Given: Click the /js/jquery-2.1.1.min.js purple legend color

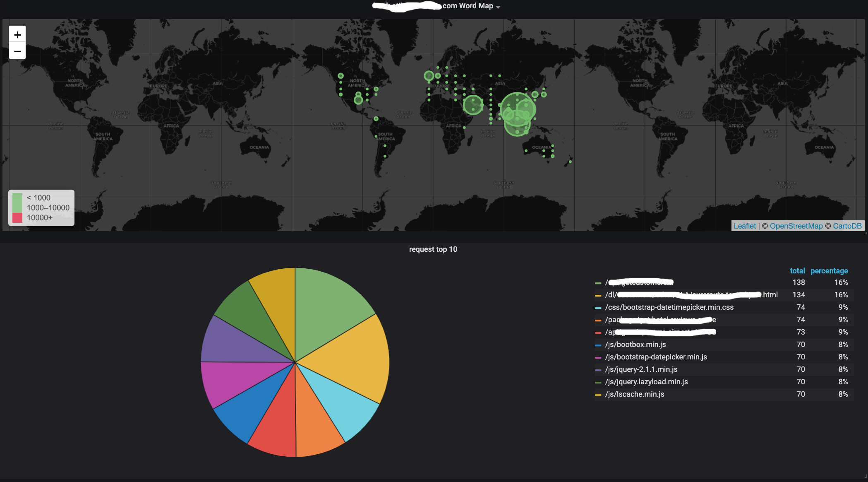Looking at the screenshot, I should [x=598, y=370].
